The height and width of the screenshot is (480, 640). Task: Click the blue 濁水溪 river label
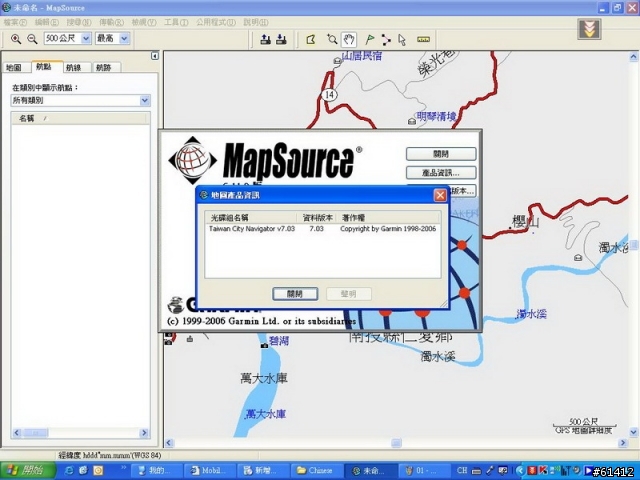(x=531, y=314)
